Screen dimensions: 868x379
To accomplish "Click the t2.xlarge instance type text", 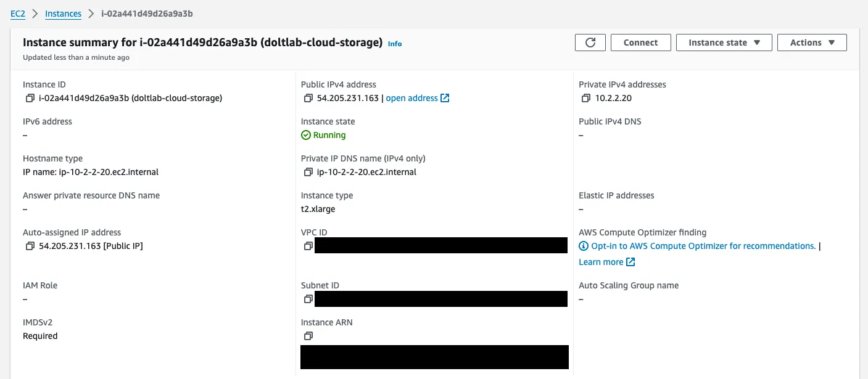I will click(318, 209).
